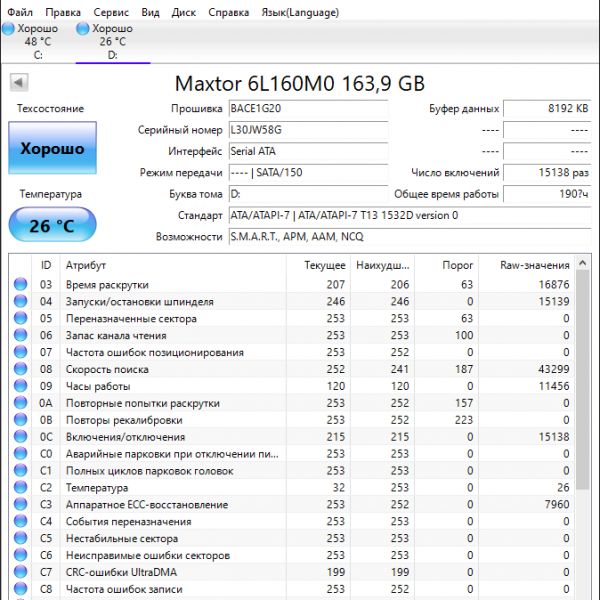
Task: Select the Переназначенные сектора row
Action: pos(292,318)
